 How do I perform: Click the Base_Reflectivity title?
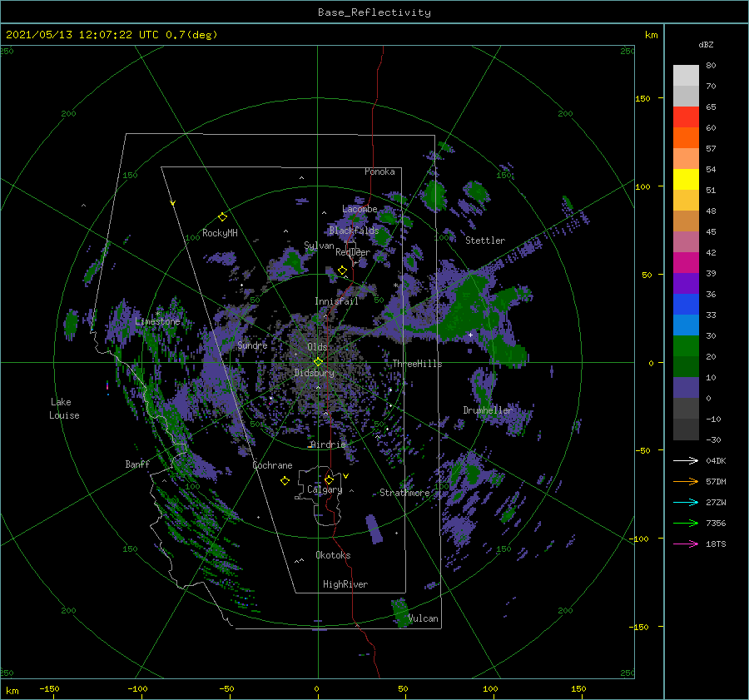tap(374, 12)
